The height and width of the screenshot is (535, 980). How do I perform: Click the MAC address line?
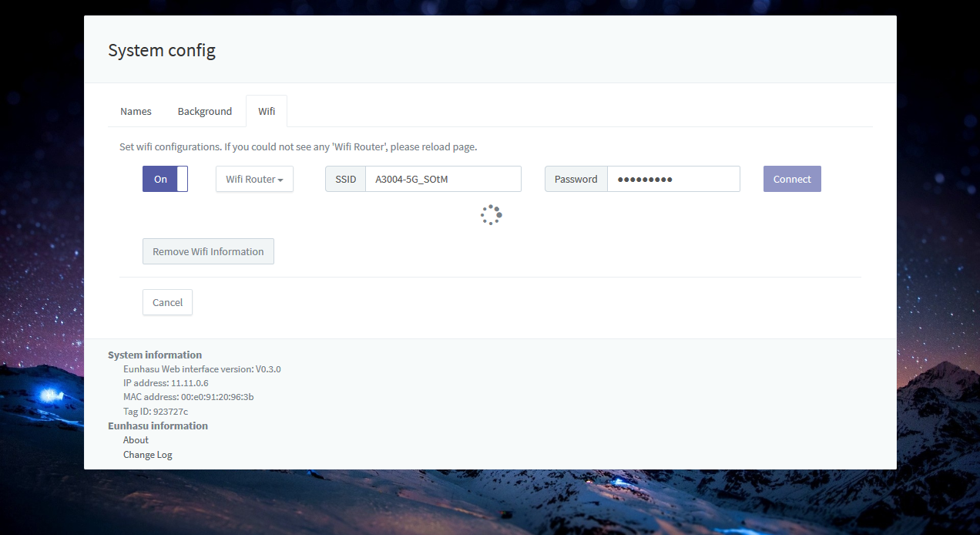[188, 396]
